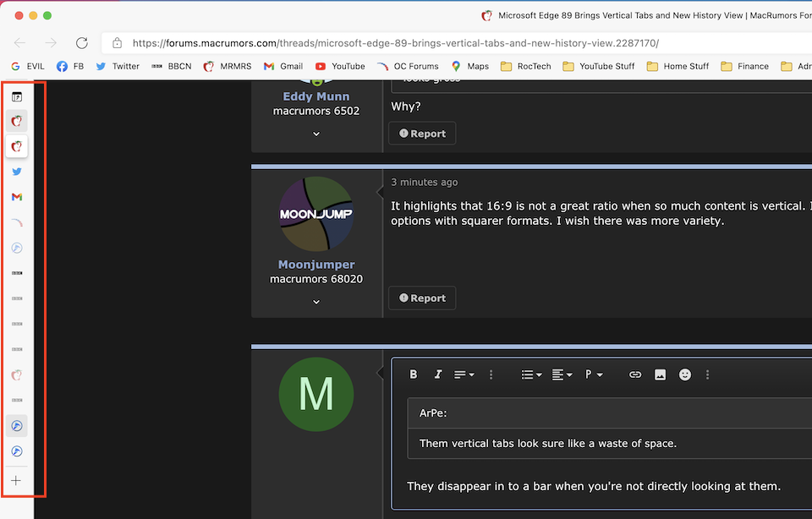
Task: Open the list dropdown in the editor
Action: (x=531, y=374)
